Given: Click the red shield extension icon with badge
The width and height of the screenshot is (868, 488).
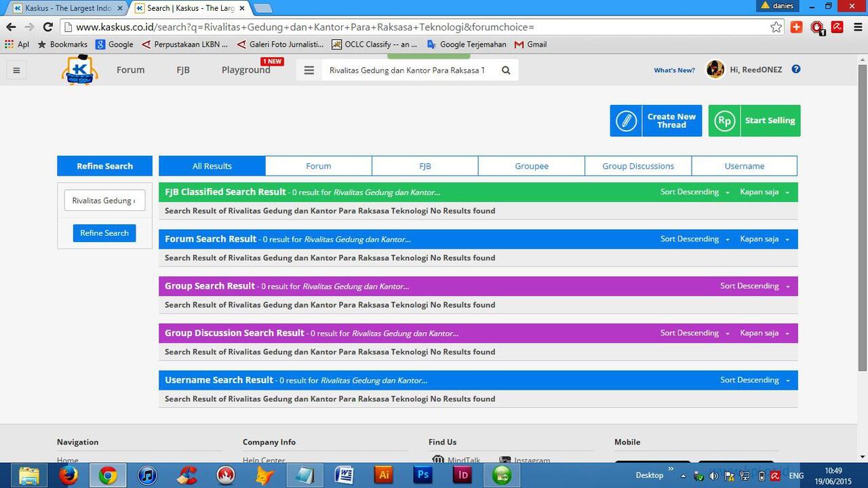Looking at the screenshot, I should coord(818,28).
